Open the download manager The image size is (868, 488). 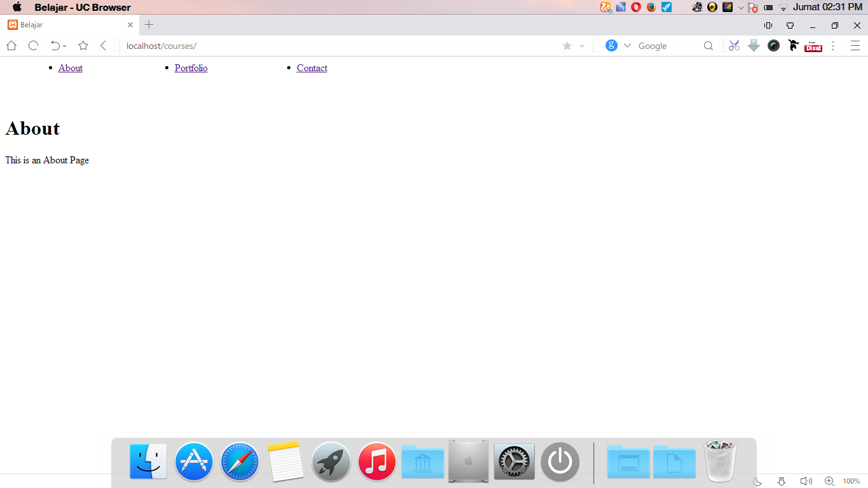754,45
